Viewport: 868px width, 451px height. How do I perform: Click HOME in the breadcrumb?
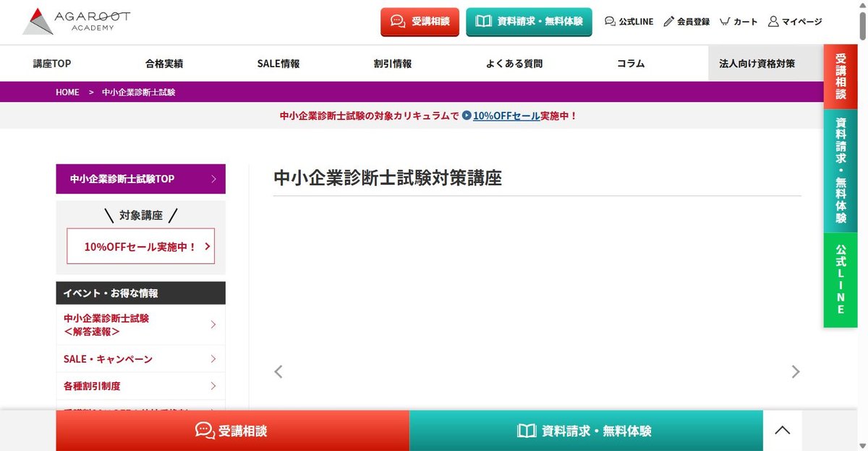[67, 92]
